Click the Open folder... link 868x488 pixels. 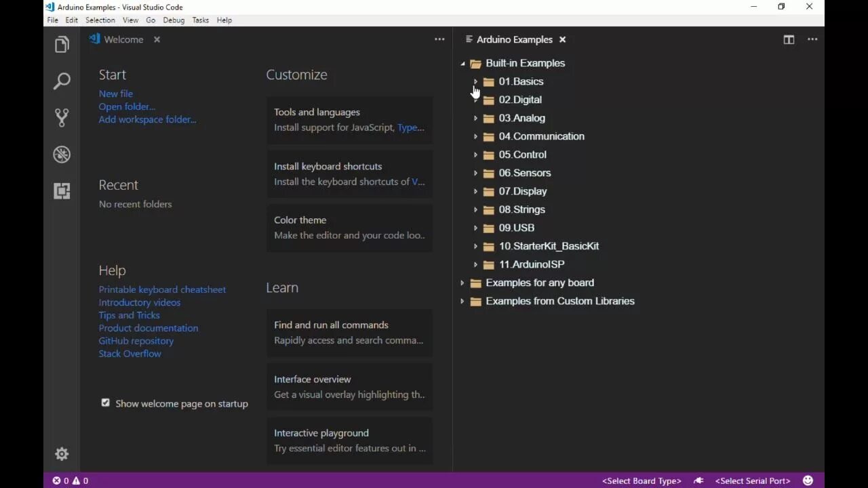(x=127, y=106)
